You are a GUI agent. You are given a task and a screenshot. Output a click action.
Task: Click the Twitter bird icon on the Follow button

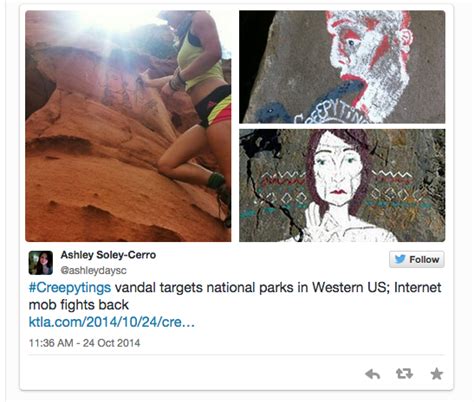[400, 259]
